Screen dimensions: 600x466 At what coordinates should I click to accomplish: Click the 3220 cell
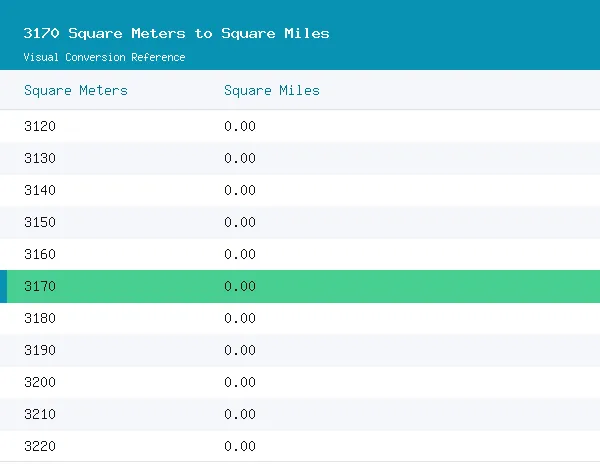point(40,446)
